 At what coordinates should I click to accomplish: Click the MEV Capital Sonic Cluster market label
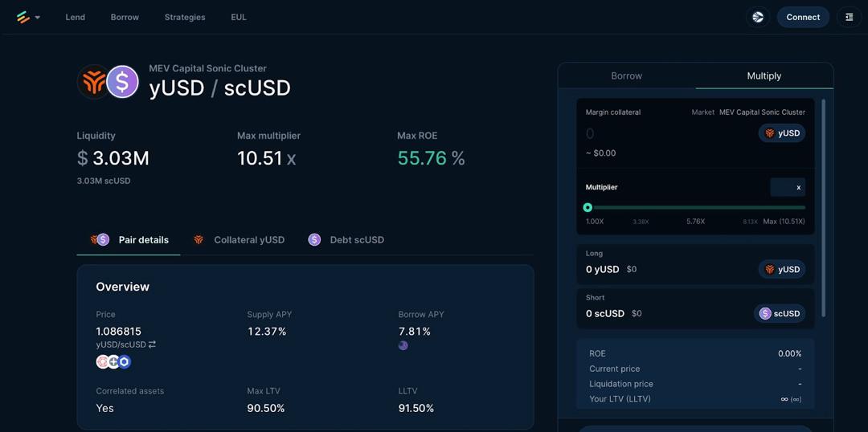pyautogui.click(x=762, y=112)
